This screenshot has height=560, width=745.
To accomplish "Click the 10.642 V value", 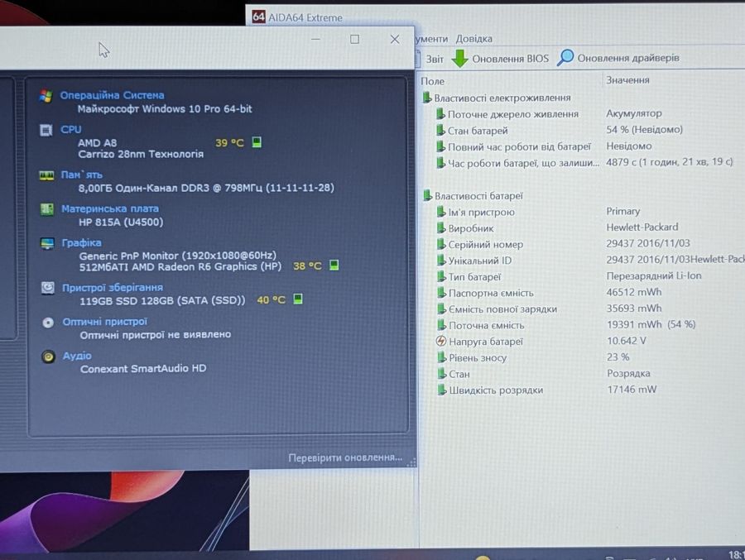I will [x=627, y=341].
